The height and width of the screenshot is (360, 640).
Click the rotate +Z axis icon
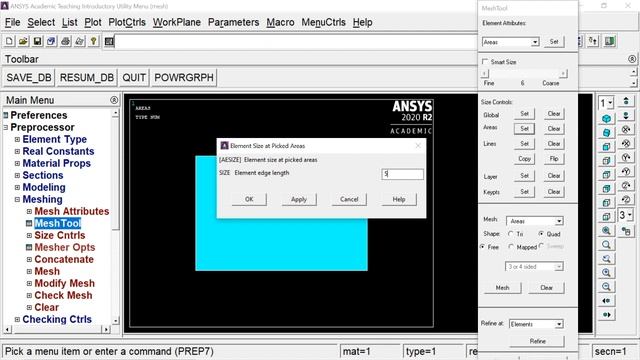coord(626,186)
